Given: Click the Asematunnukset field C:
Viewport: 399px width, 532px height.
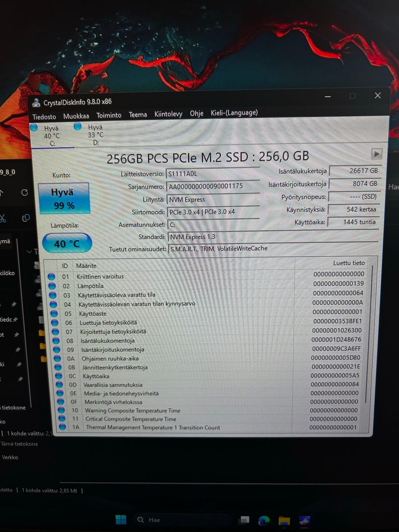Looking at the screenshot, I should (x=213, y=224).
